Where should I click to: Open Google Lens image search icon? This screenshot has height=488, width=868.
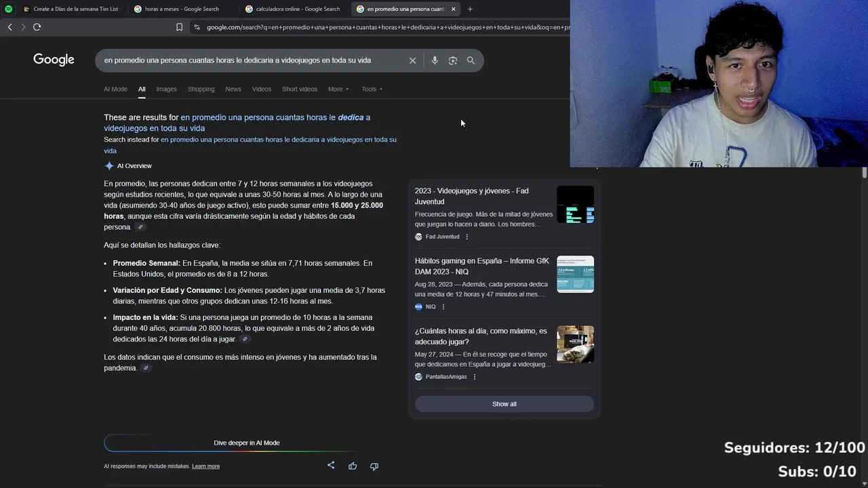click(452, 60)
